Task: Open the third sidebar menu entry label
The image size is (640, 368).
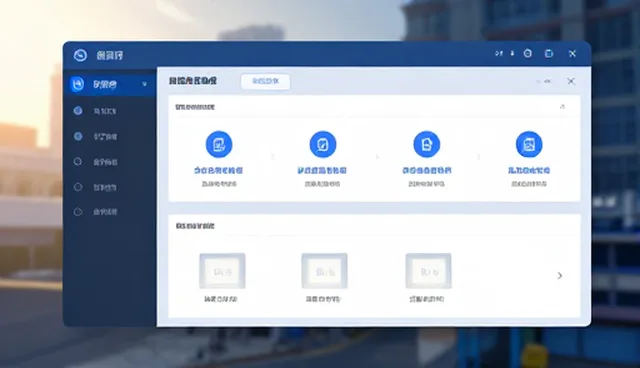Action: click(105, 136)
